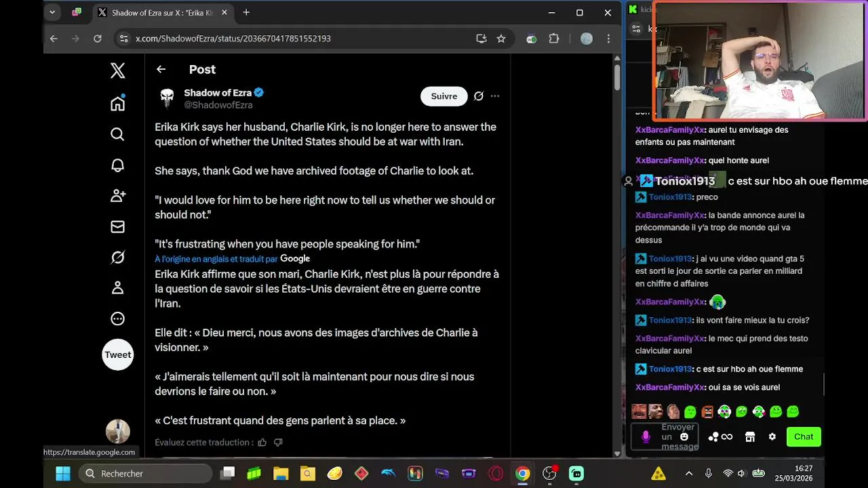Open the post's three-dot more menu

495,96
